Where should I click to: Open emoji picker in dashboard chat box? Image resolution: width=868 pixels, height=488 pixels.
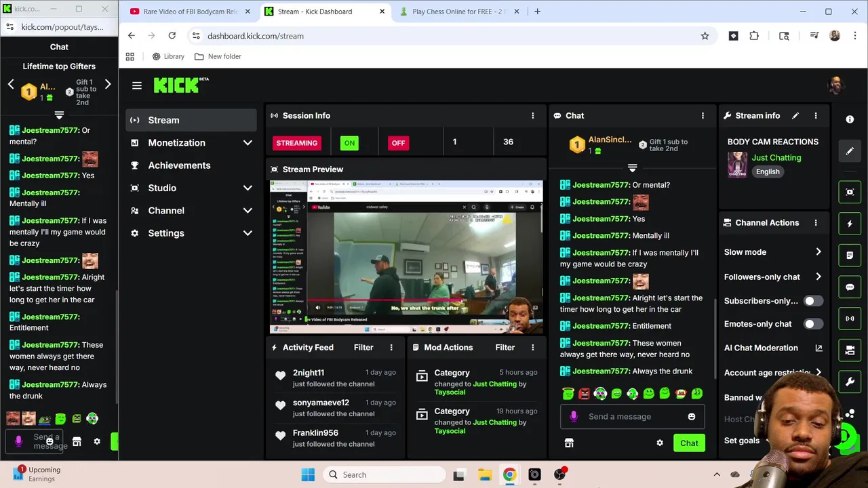(x=692, y=417)
